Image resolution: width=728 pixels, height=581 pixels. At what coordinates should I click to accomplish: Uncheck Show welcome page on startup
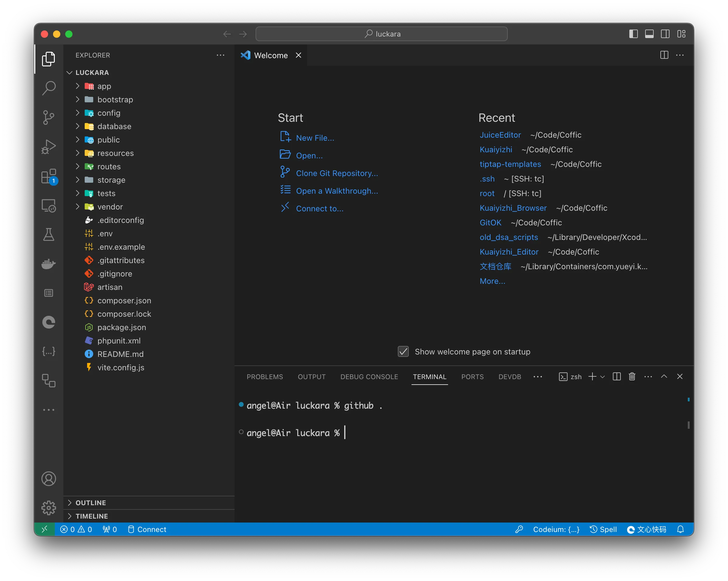tap(403, 351)
